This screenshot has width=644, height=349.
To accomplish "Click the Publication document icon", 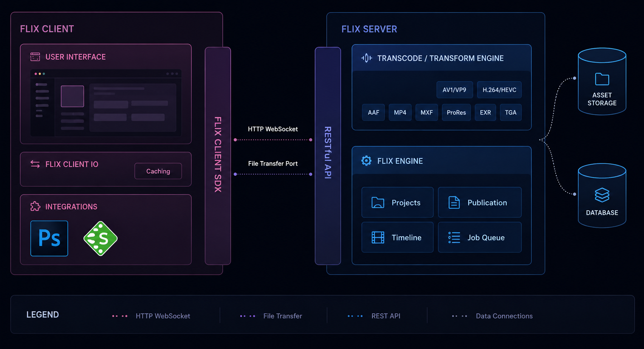I will tap(454, 203).
